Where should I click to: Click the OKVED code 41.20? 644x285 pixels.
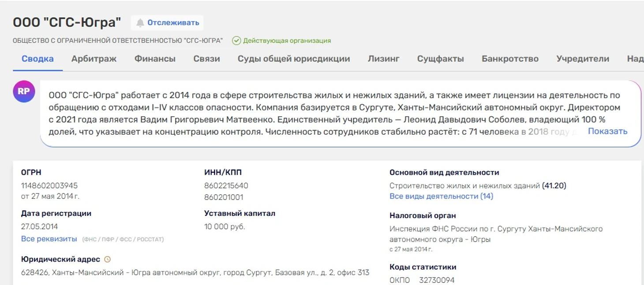pyautogui.click(x=554, y=186)
